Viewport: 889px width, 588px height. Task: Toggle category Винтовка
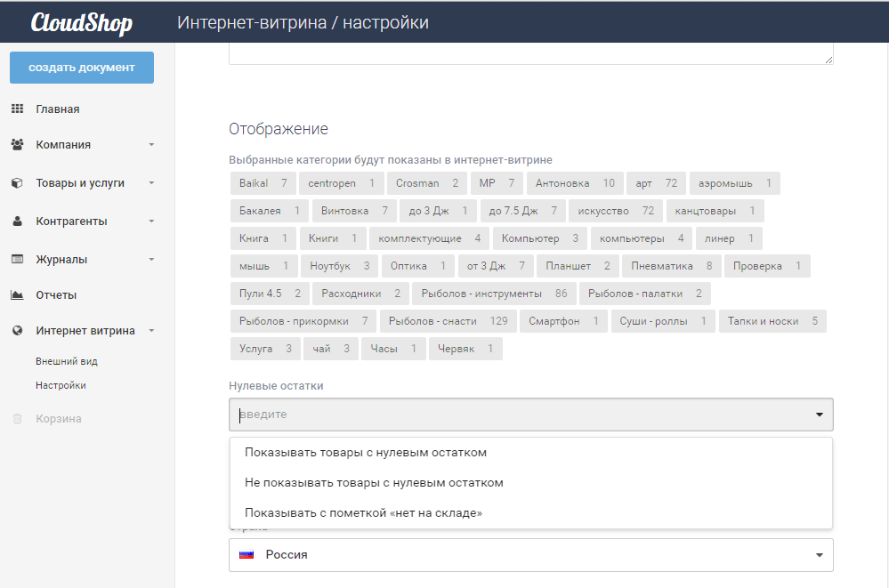click(x=354, y=211)
